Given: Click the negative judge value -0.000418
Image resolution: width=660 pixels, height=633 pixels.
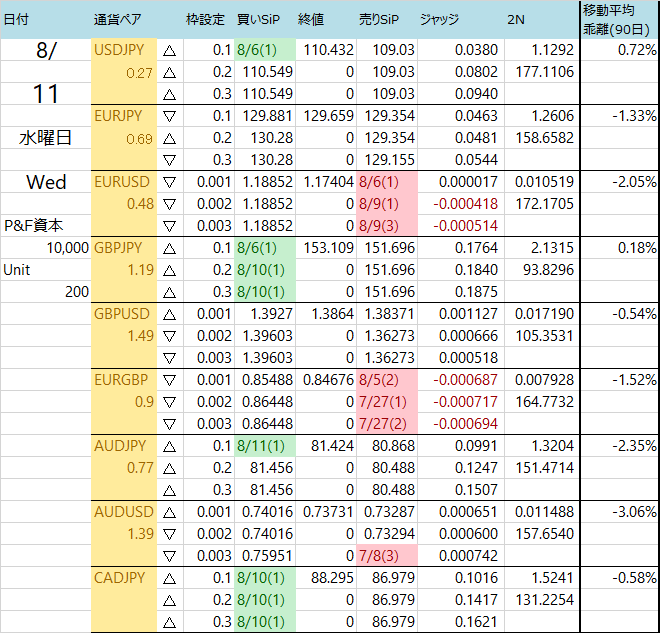Looking at the screenshot, I should tap(466, 204).
